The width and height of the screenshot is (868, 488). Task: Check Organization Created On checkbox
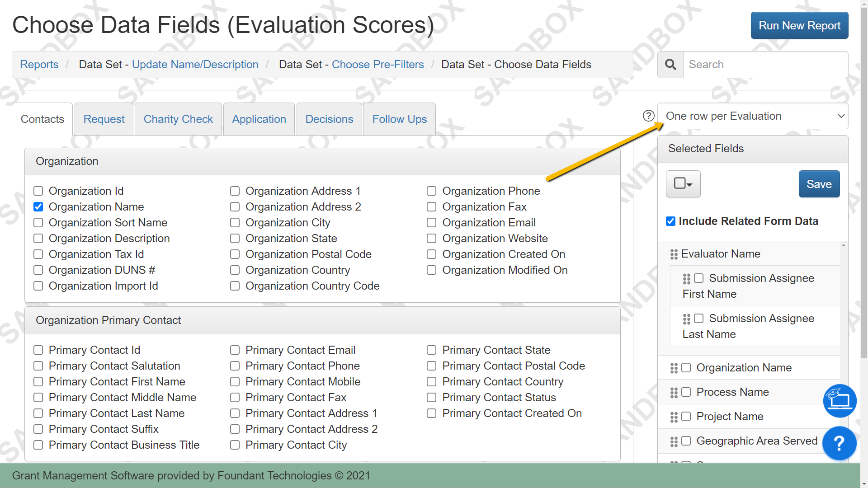[x=432, y=254]
